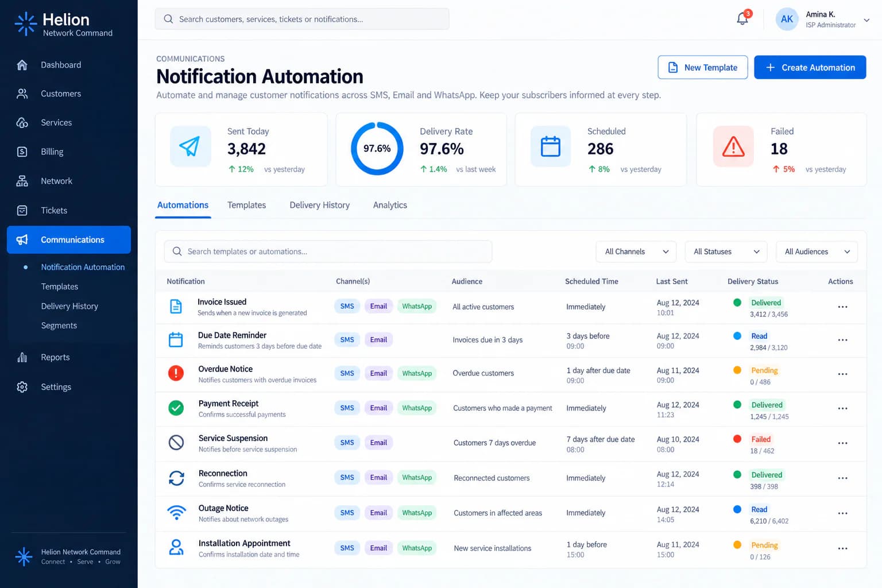882x588 pixels.
Task: Click the Failed warning triangle icon
Action: point(733,146)
